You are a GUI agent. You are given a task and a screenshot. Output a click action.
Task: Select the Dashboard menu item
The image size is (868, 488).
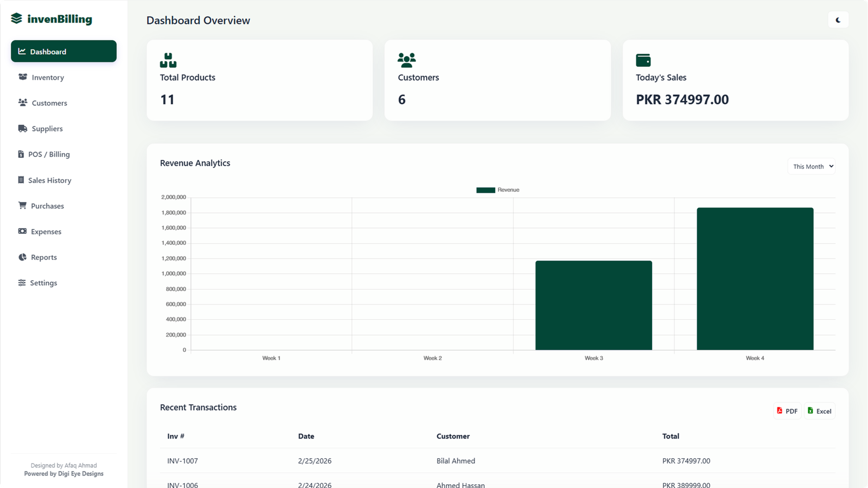[63, 52]
